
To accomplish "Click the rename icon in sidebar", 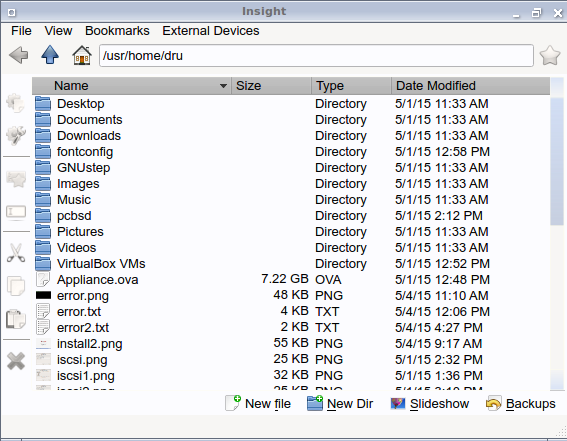I will click(16, 212).
